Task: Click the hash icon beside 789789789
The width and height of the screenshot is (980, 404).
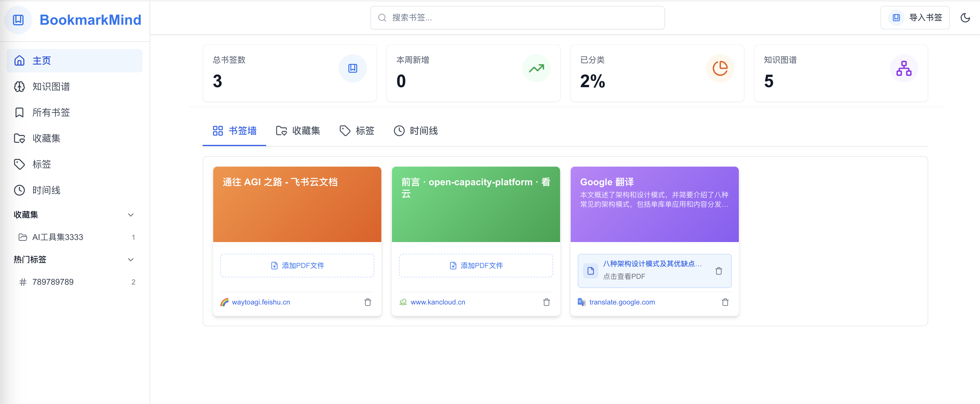Action: pos(23,282)
